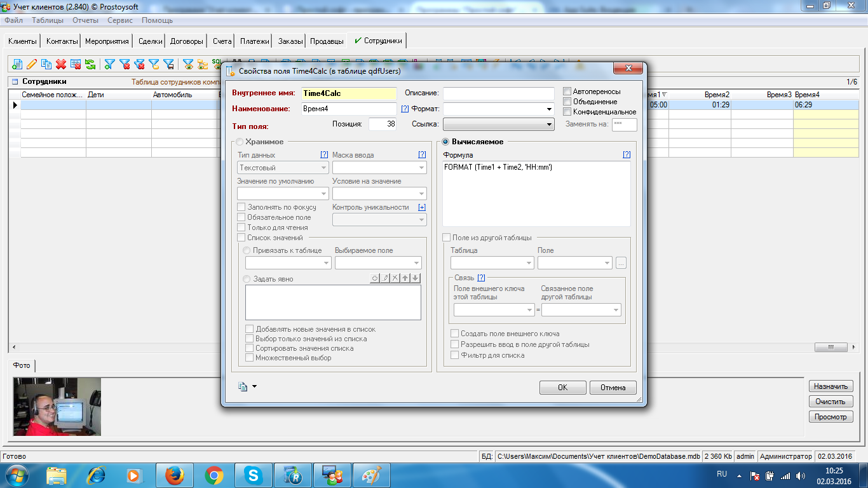Open Firefox from the Windows taskbar
The image size is (868, 488).
pyautogui.click(x=173, y=475)
